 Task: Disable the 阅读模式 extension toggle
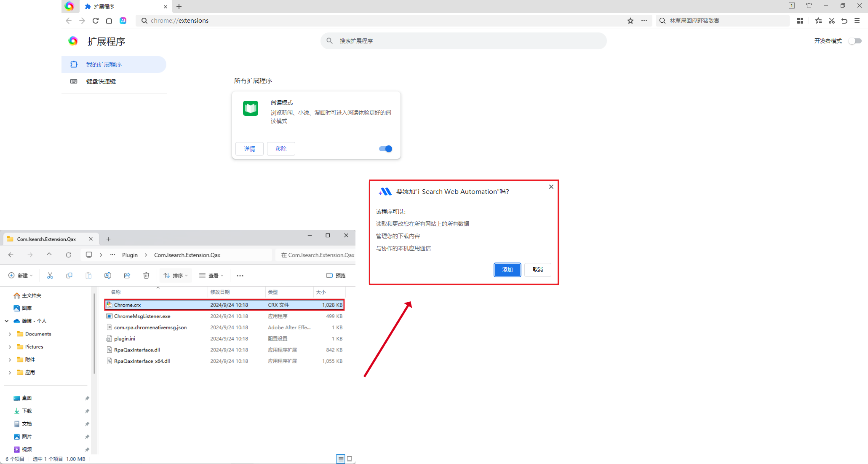(x=385, y=149)
